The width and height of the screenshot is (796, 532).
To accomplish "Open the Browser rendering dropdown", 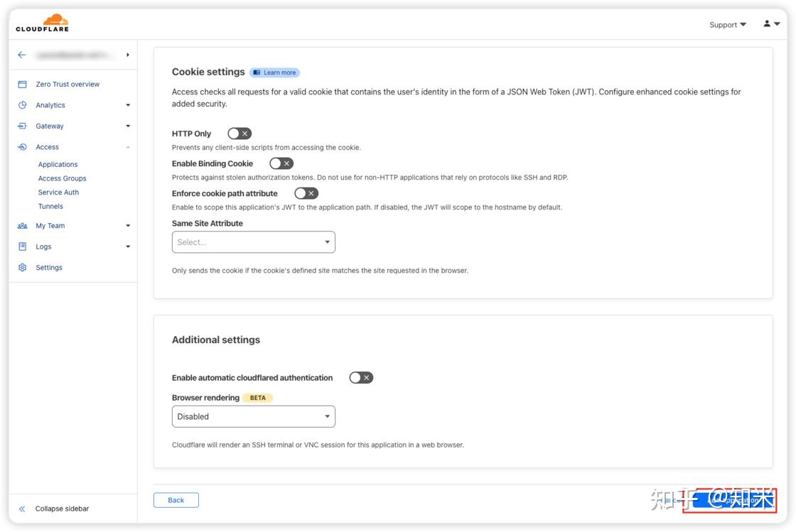I will pos(253,416).
